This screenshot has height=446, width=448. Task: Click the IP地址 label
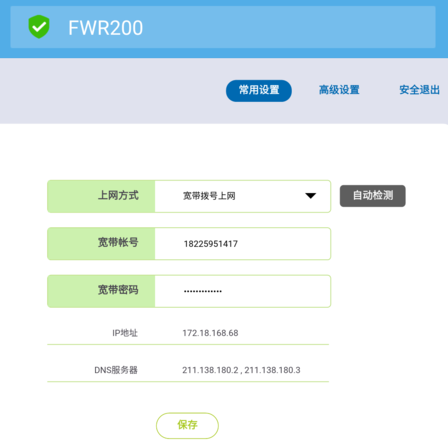point(125,333)
